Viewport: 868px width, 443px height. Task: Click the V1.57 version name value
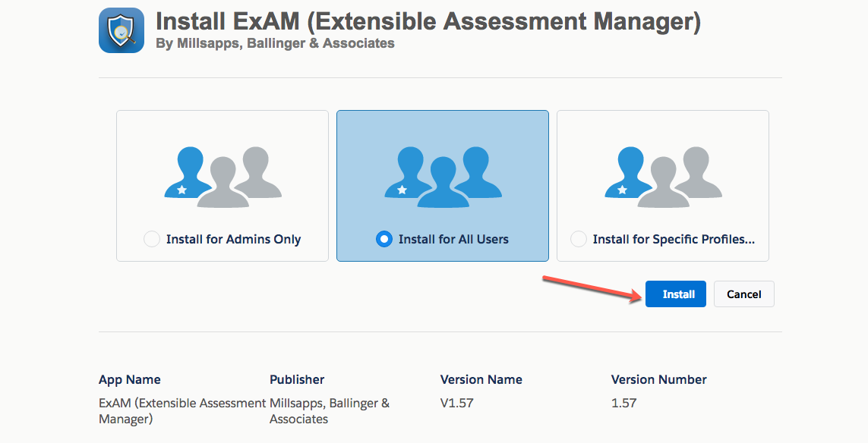[456, 404]
